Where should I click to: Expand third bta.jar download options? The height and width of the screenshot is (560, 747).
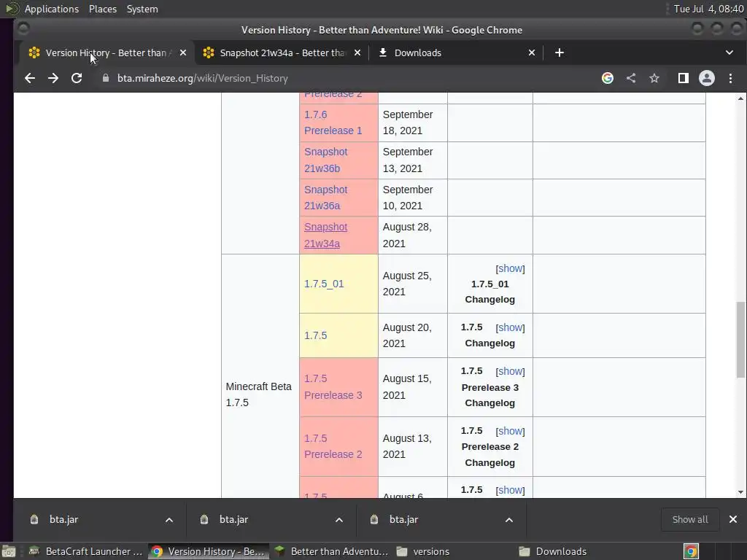pyautogui.click(x=508, y=519)
